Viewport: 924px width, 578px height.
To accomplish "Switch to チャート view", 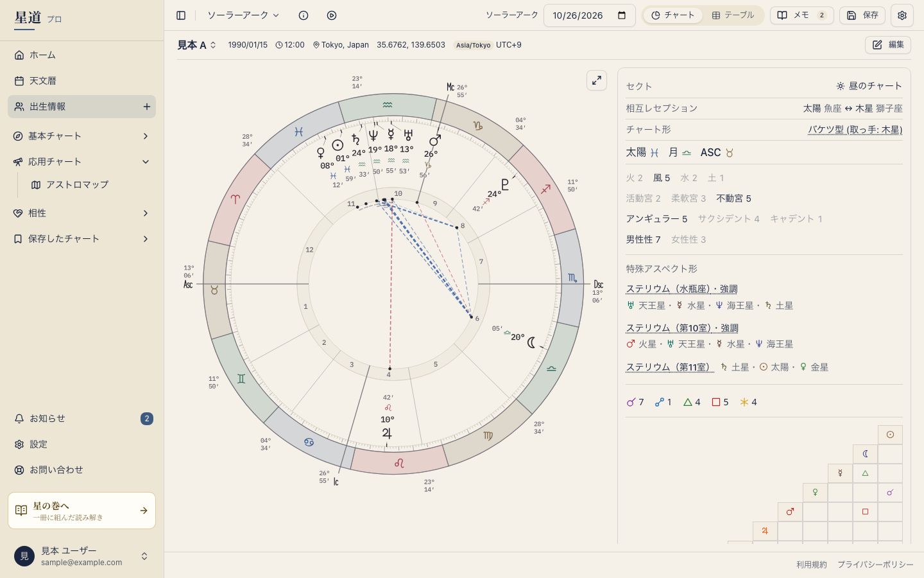I will click(673, 15).
